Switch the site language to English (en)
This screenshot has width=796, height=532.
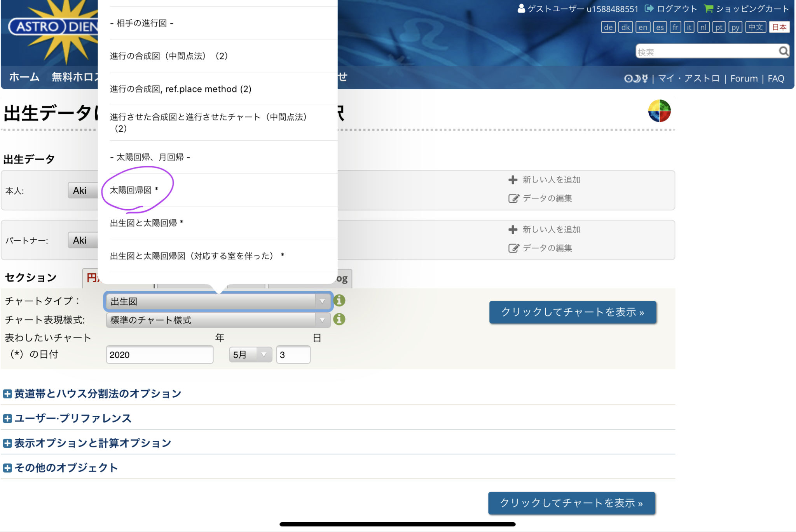pos(642,27)
